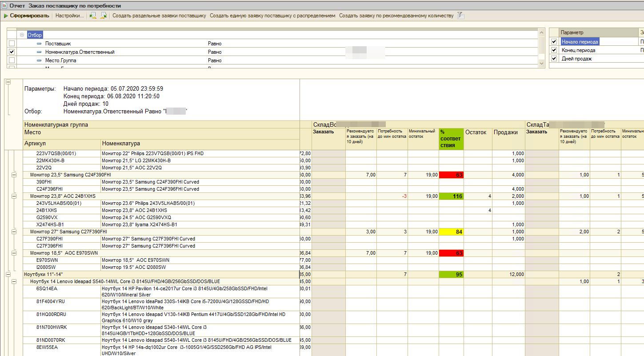The height and width of the screenshot is (356, 644).
Task: Click the dash icon beside Поставщик filter
Action: point(39,44)
